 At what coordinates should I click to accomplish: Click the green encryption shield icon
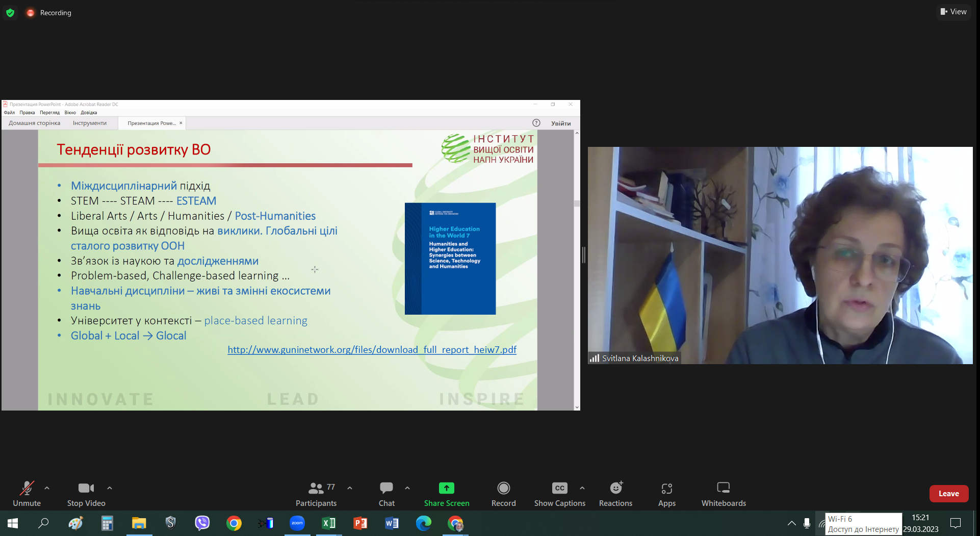coord(10,13)
